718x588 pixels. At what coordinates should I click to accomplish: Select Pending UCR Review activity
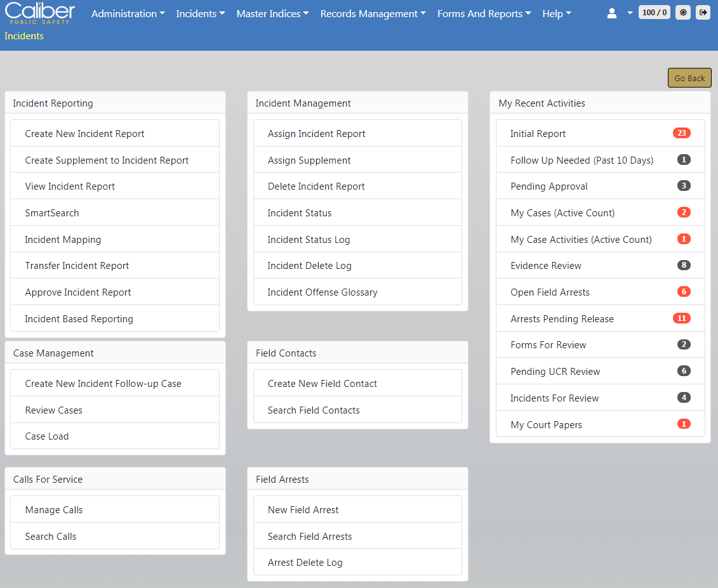[x=555, y=372]
